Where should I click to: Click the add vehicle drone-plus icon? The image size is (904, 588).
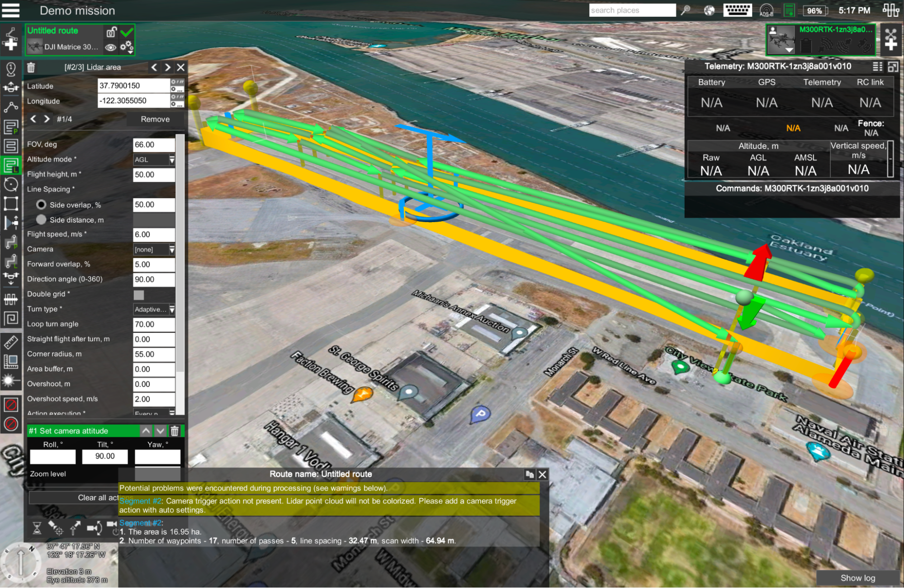(890, 39)
